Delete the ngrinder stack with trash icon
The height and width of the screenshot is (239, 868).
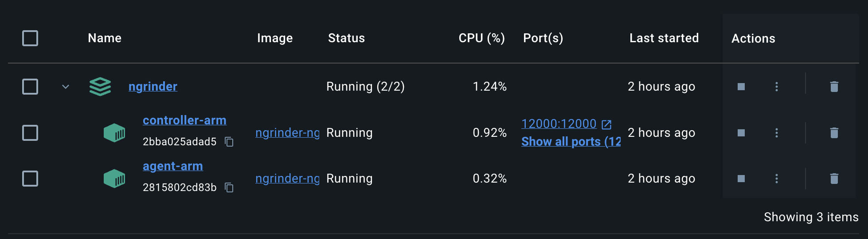tap(834, 87)
